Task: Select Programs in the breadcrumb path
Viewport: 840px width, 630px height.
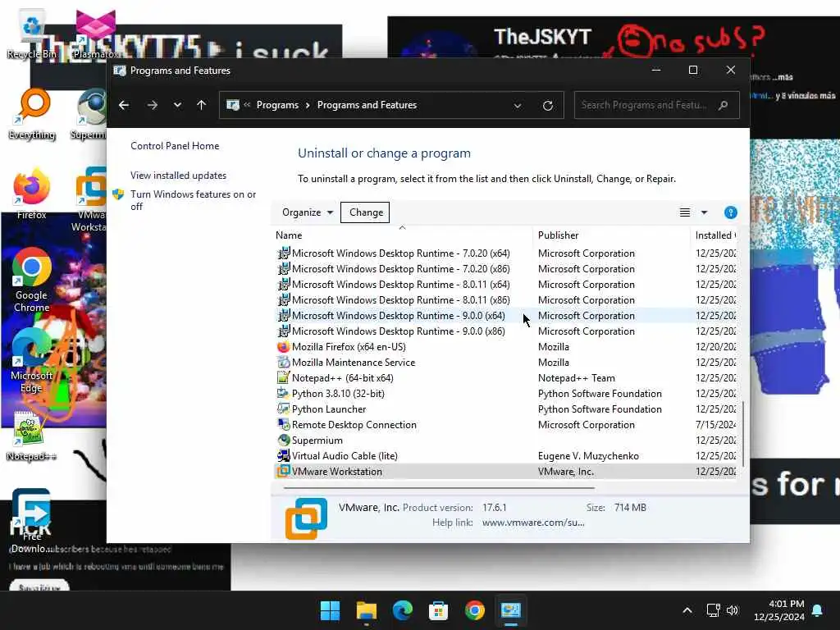Action: 277,105
